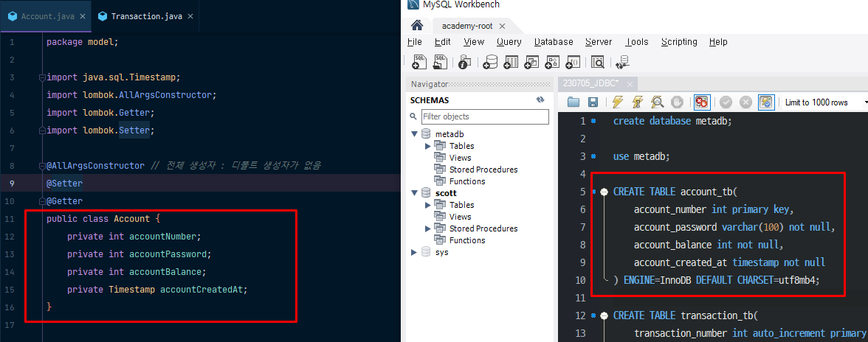Screen dimensions: 868x342
Task: Open a SQL script file from Workbench toolbar
Action: coord(440,62)
